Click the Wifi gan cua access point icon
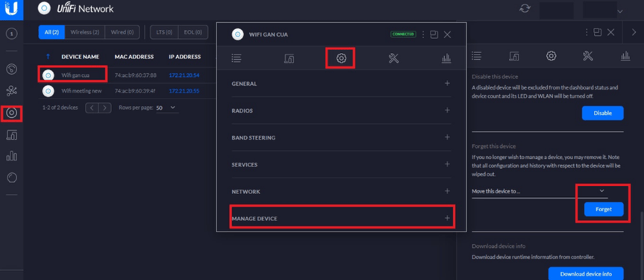This screenshot has width=644, height=280. (48, 75)
